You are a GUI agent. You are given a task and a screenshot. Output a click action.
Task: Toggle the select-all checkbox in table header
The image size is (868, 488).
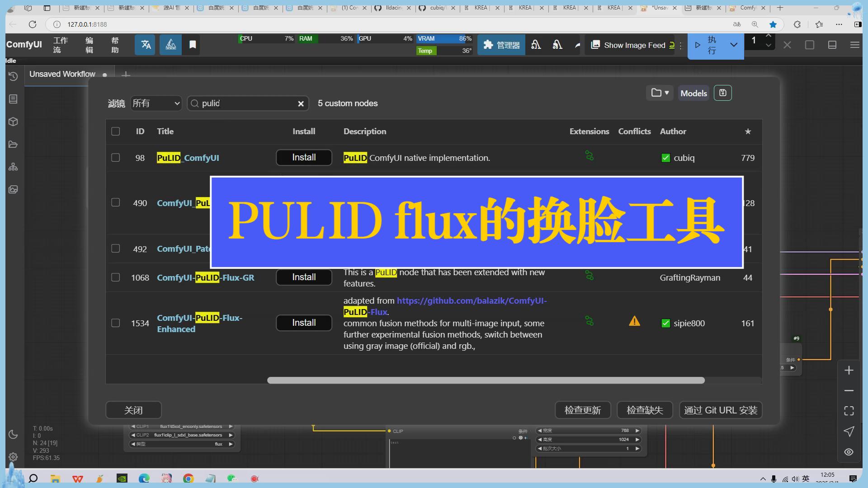(x=116, y=131)
